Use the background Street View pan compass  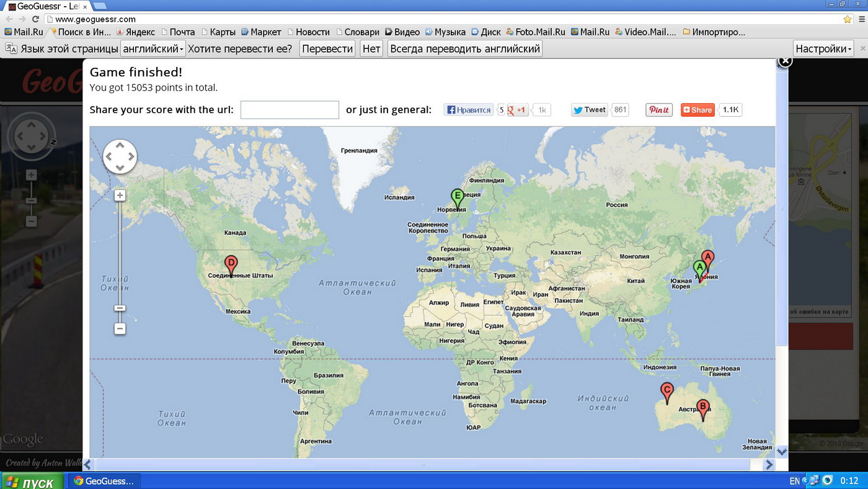tap(31, 135)
